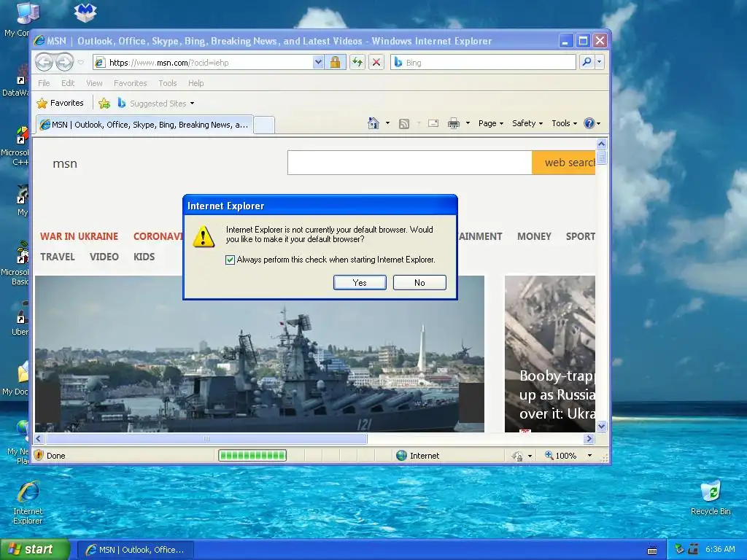Click the magnifier search icon
This screenshot has width=747, height=560.
(587, 62)
